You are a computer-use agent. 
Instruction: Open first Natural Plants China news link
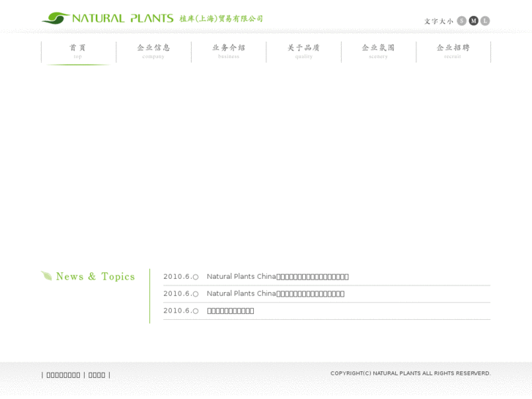(x=277, y=277)
